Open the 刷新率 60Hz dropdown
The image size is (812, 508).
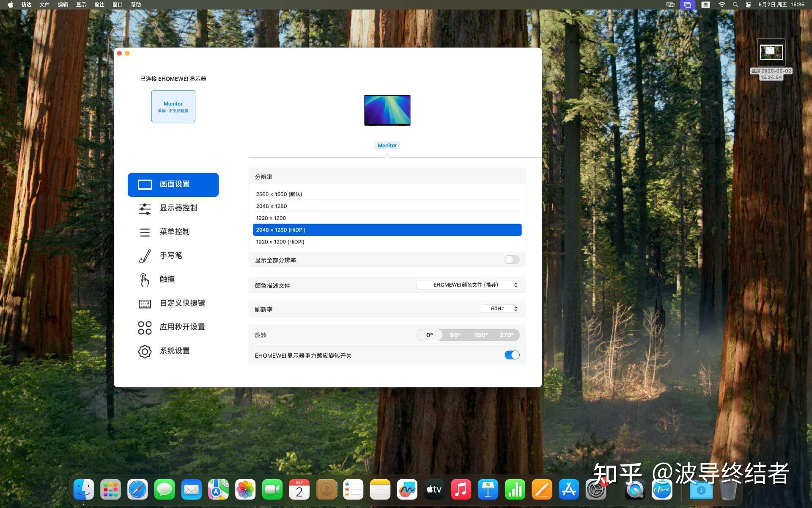click(499, 309)
